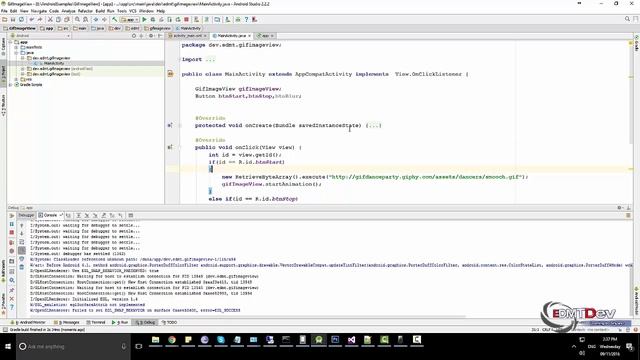Click the Windows Start button
This screenshot has height=360, width=640.
pos(8,346)
